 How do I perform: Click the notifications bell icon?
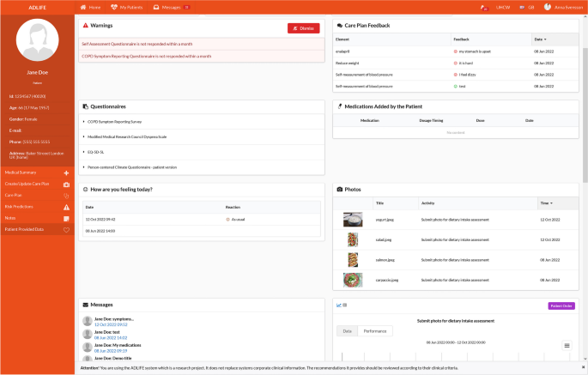tap(485, 8)
